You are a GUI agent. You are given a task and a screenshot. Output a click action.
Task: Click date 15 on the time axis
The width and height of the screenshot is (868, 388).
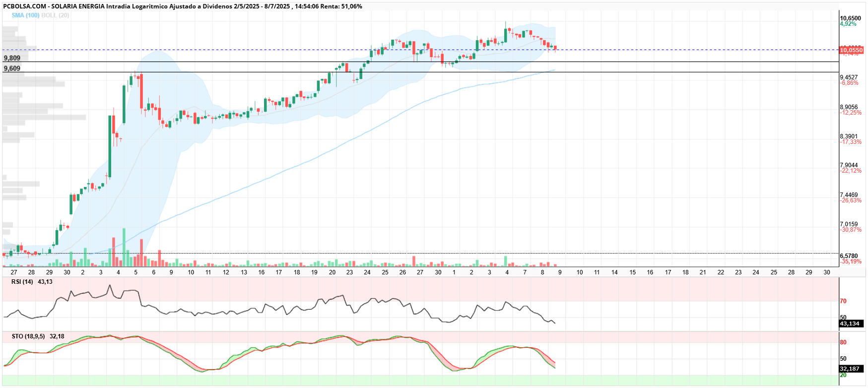(632, 272)
